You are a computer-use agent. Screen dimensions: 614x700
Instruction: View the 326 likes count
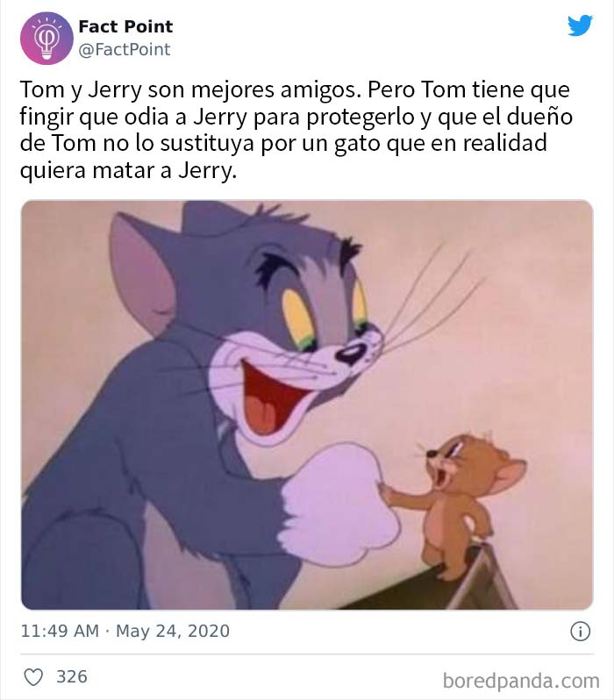pyautogui.click(x=71, y=677)
